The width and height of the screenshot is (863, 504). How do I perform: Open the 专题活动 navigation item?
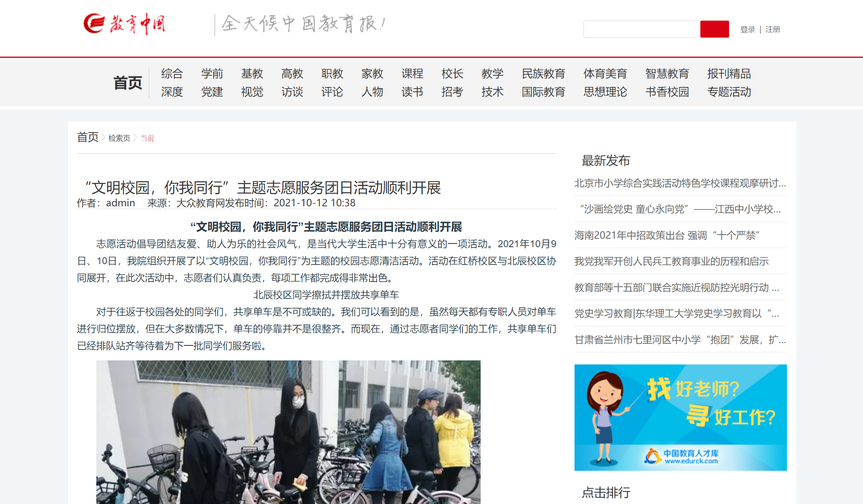click(x=729, y=92)
